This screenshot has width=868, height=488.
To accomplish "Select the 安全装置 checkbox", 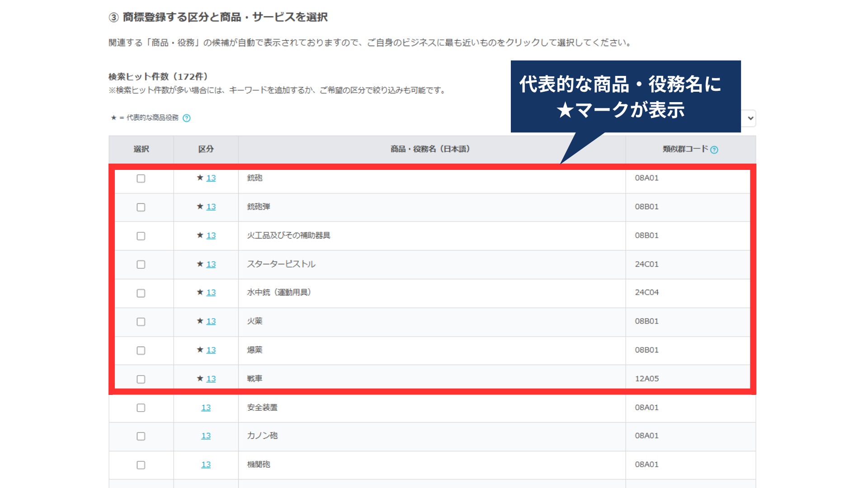I will [141, 408].
